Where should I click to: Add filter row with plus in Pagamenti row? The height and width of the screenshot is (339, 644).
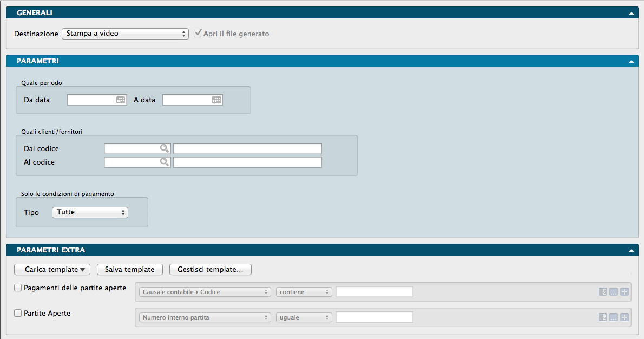(x=625, y=292)
